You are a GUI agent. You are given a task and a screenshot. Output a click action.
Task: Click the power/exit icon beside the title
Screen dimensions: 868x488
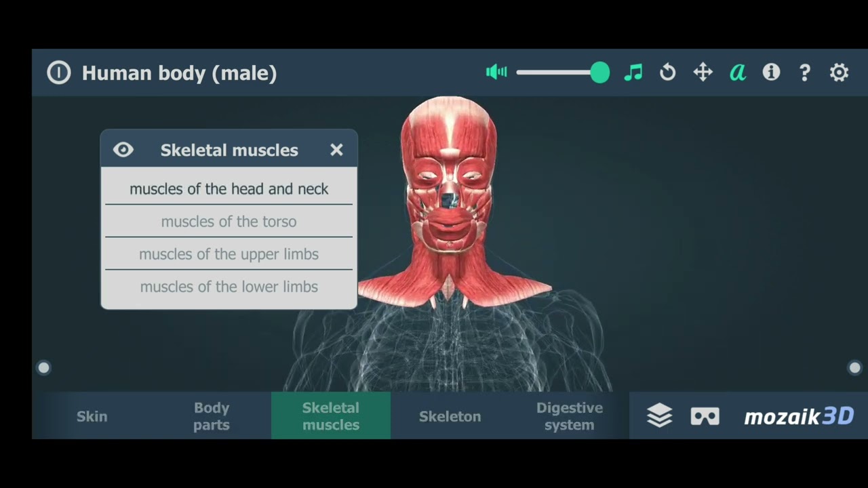(59, 73)
